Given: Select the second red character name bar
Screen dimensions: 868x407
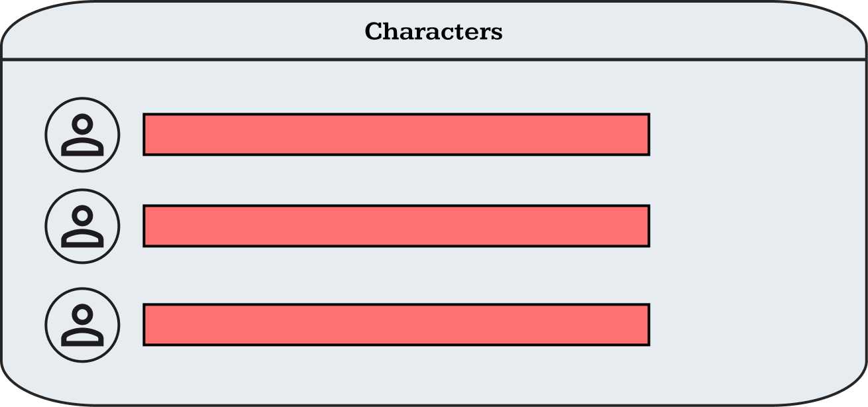Looking at the screenshot, I should pos(396,226).
